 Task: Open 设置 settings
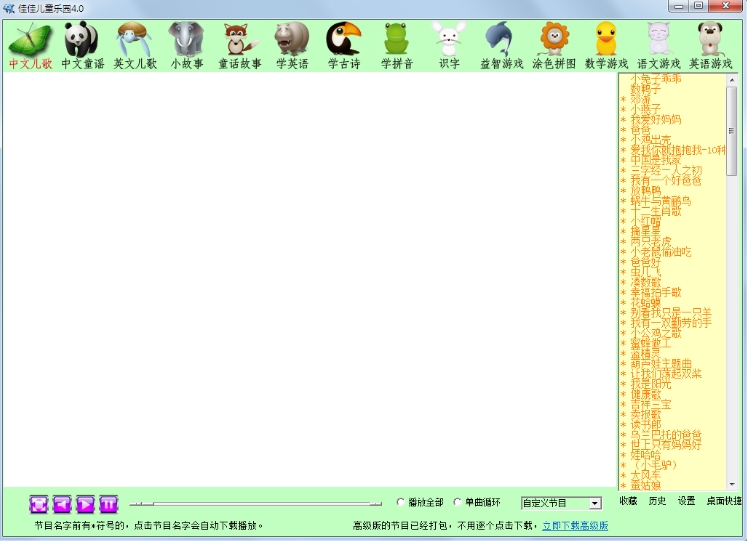pyautogui.click(x=686, y=501)
